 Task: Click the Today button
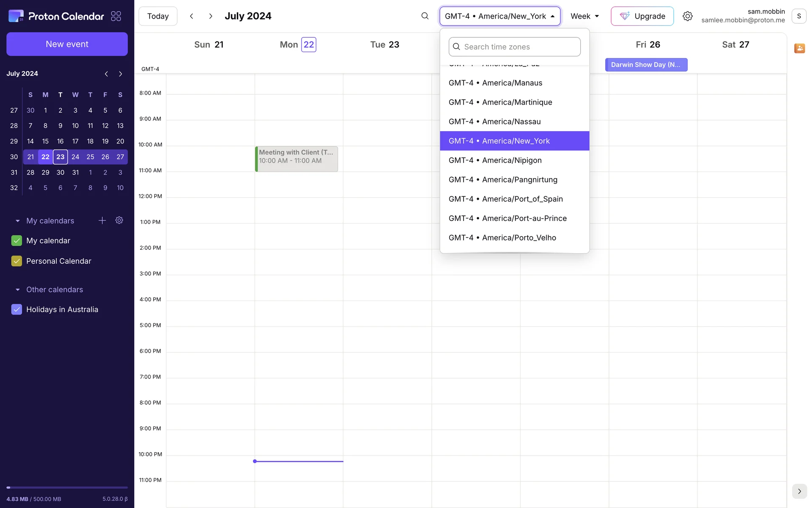click(158, 16)
